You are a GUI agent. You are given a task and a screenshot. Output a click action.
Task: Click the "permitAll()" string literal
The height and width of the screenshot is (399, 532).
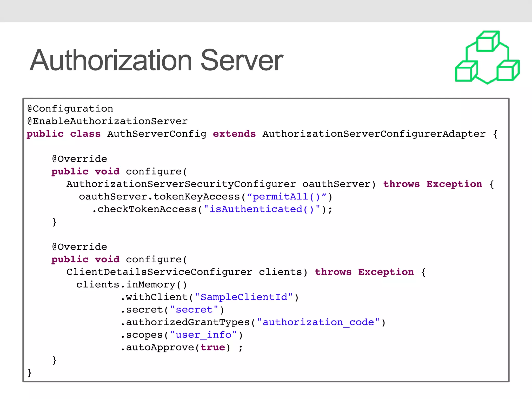point(287,197)
